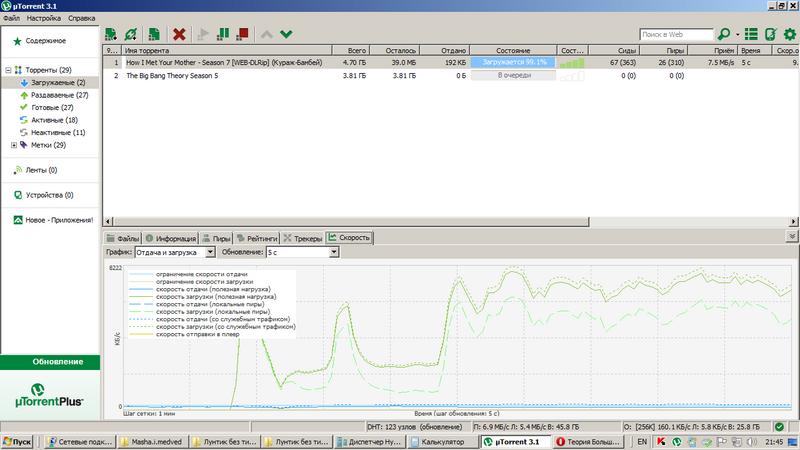
Task: Open Устройства (0) in the sidebar
Action: click(49, 195)
